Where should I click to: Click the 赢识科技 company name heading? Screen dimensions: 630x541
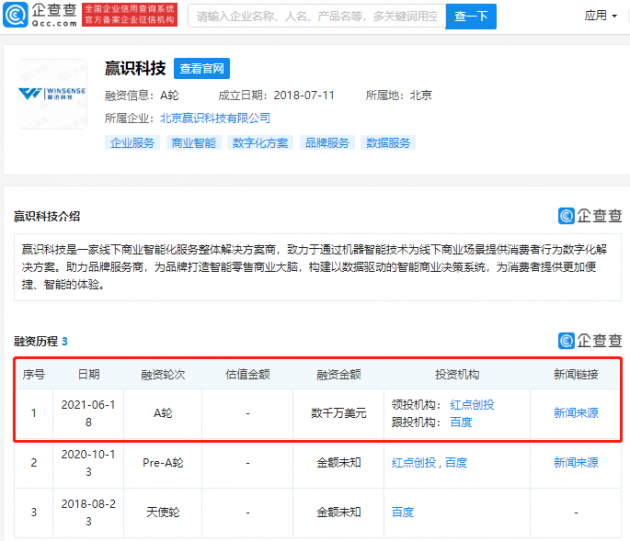135,68
